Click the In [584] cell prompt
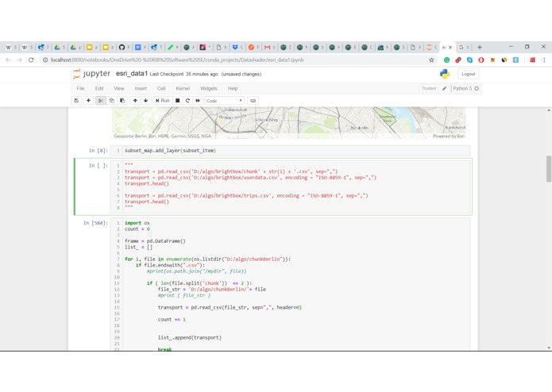 click(x=95, y=223)
